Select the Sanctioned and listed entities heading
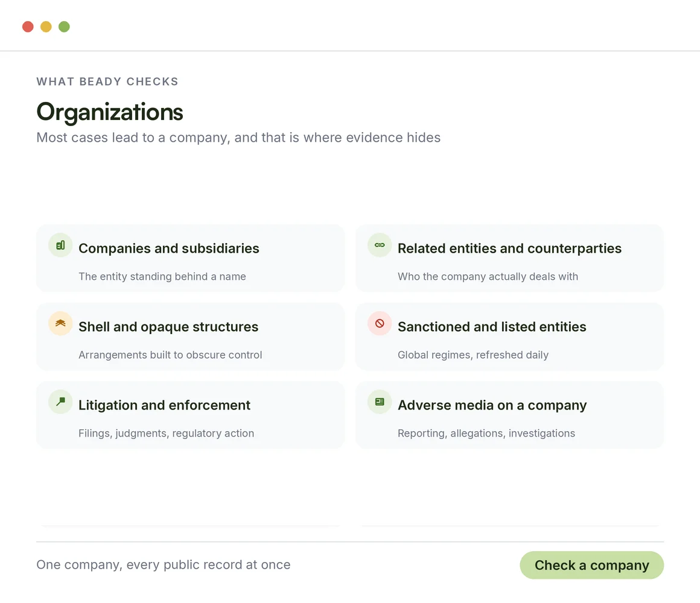Viewport: 700px width, 603px height. click(492, 327)
